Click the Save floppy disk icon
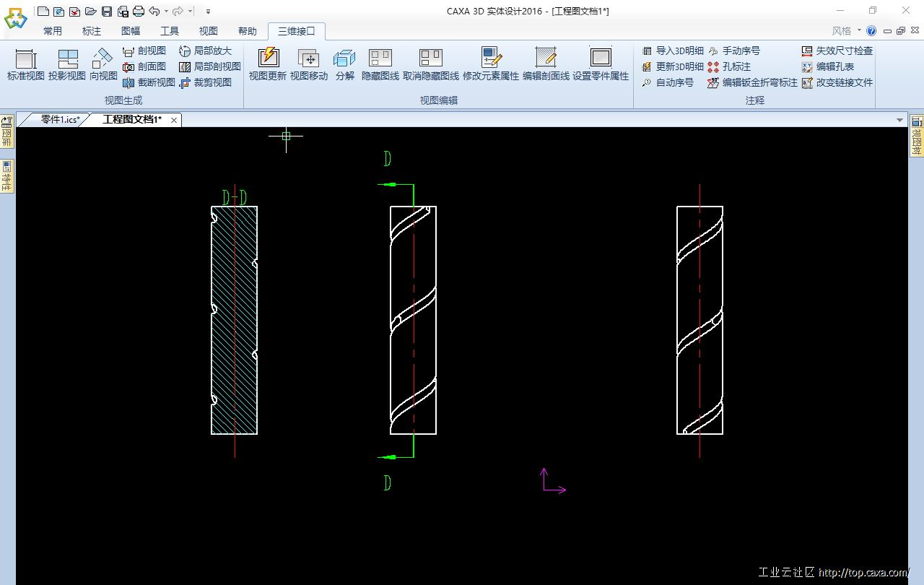Viewport: 924px width, 585px height. point(107,11)
